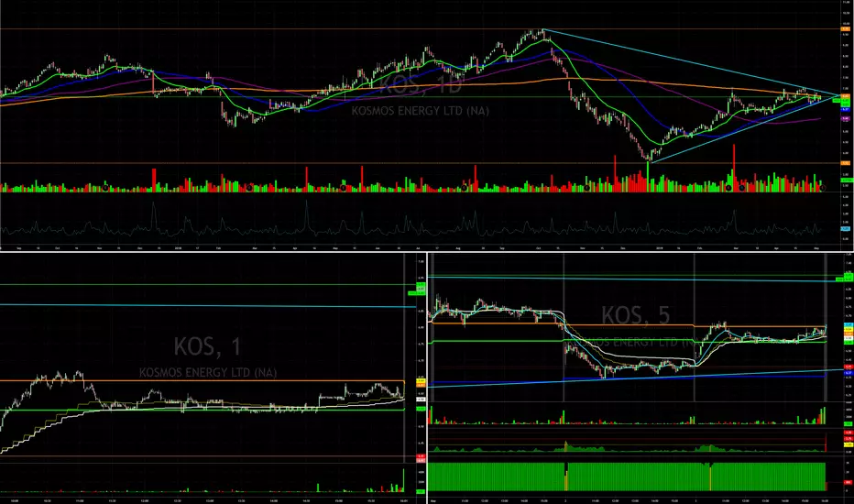The width and height of the screenshot is (854, 504).
Task: Select the dark green horizontal line on the KOS 1 chart
Action: click(x=208, y=284)
